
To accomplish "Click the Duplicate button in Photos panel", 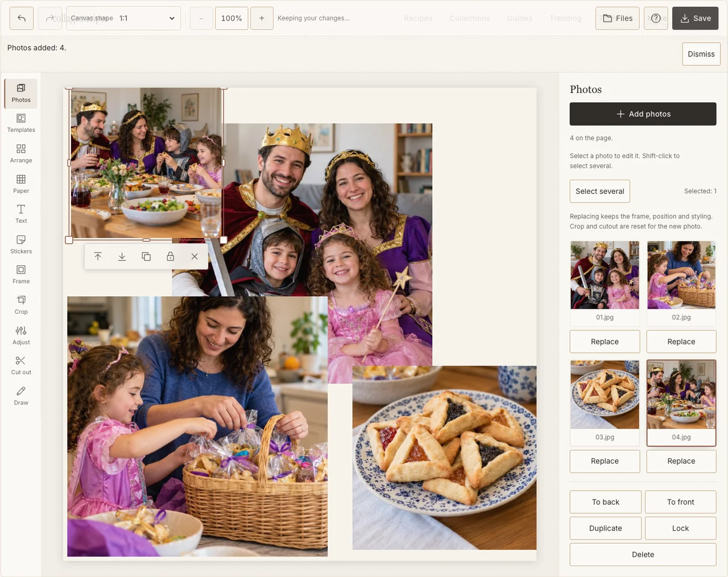I will click(606, 528).
